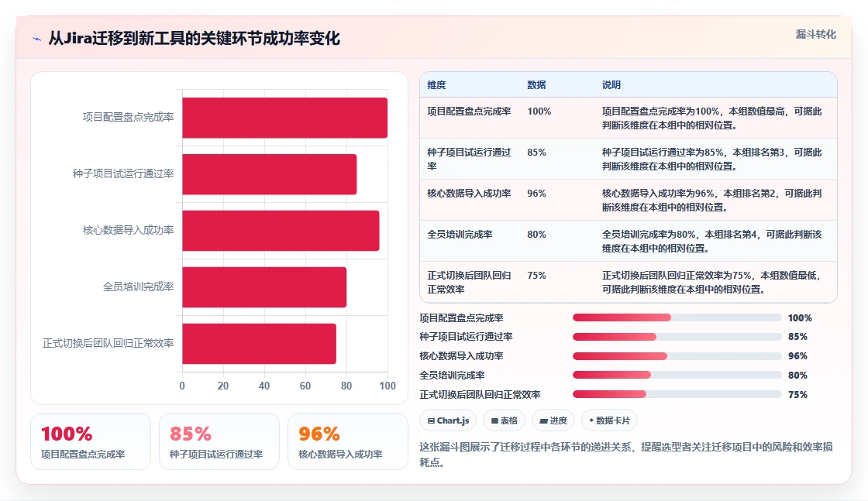
Task: Click the x-axis tick label 0
Action: tap(182, 386)
